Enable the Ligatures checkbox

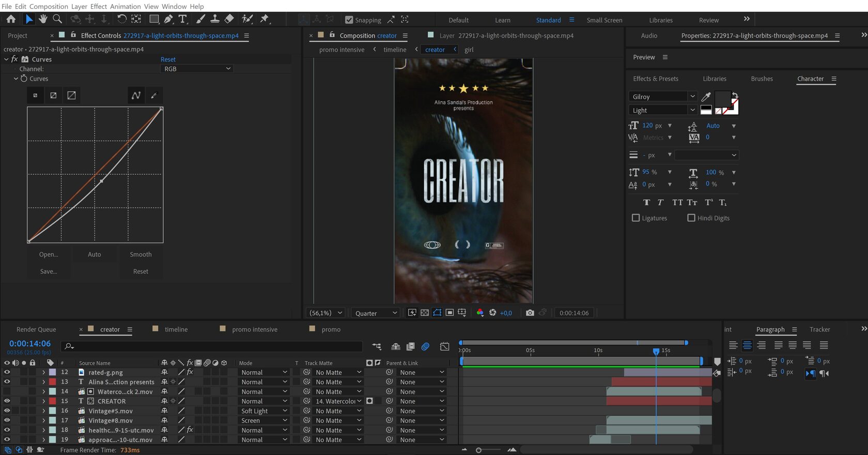pyautogui.click(x=636, y=218)
